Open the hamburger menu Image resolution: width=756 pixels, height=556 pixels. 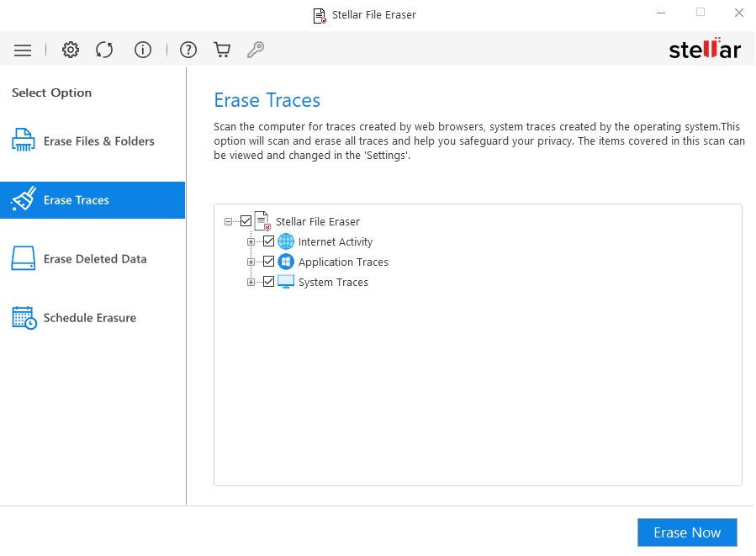click(x=23, y=50)
